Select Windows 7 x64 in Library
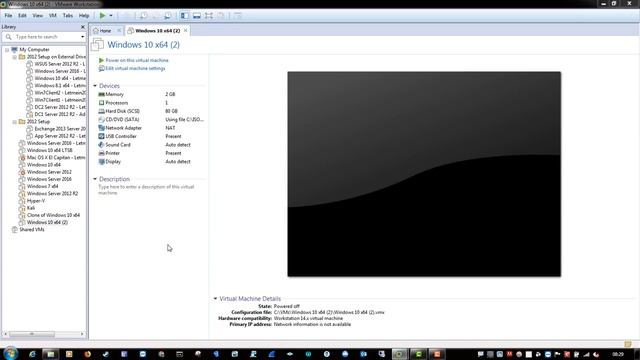Screen dimensions: 640x360 click(x=42, y=187)
